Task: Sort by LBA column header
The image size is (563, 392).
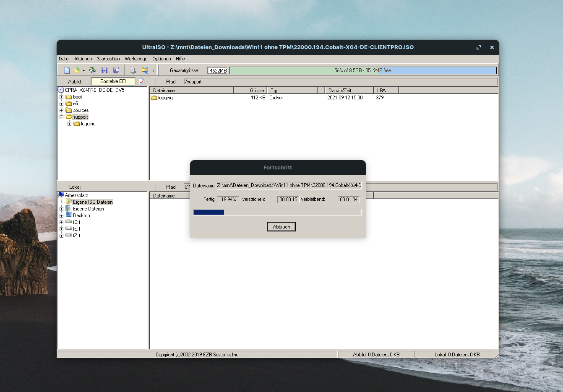Action: coord(386,91)
